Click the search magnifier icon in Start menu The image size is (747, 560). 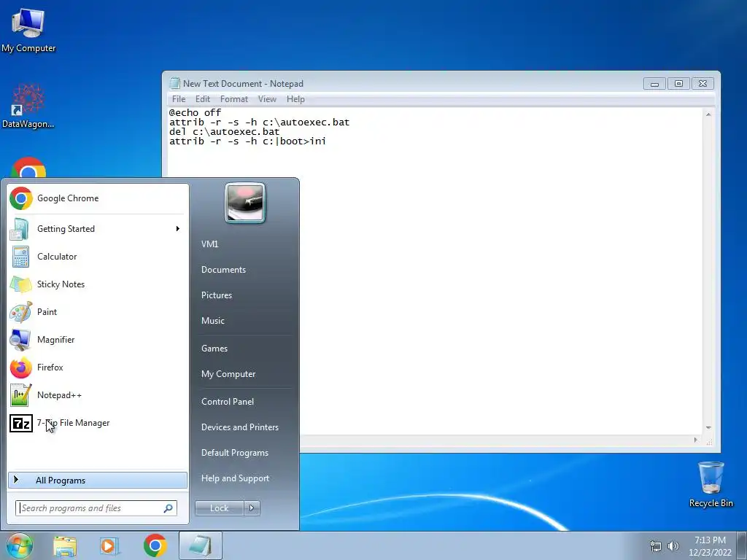pyautogui.click(x=169, y=508)
